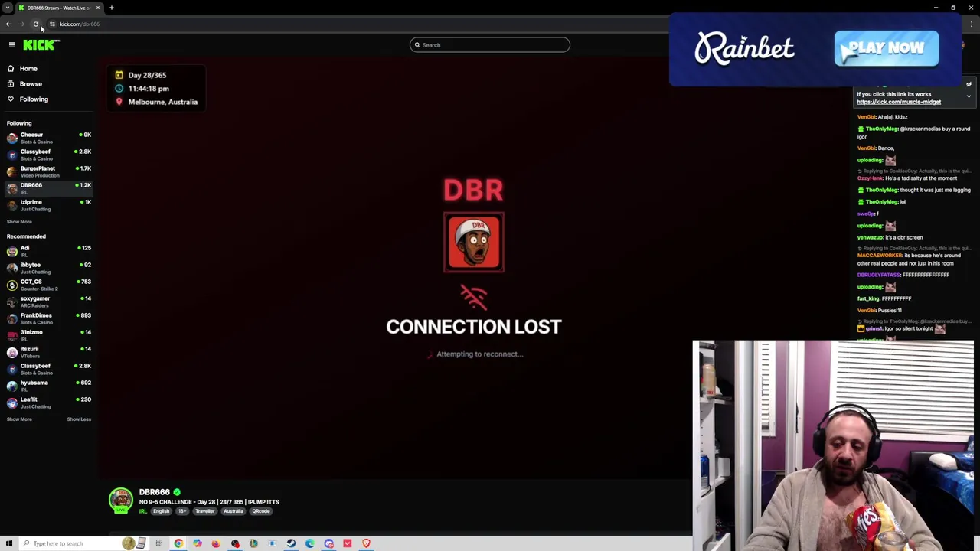
Task: Open recommended channel soxygamer
Action: coord(48,302)
